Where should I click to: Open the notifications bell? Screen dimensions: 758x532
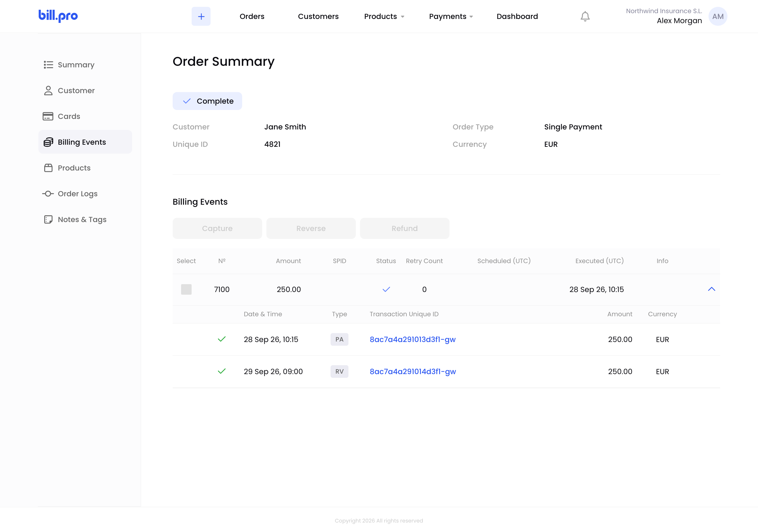585,17
